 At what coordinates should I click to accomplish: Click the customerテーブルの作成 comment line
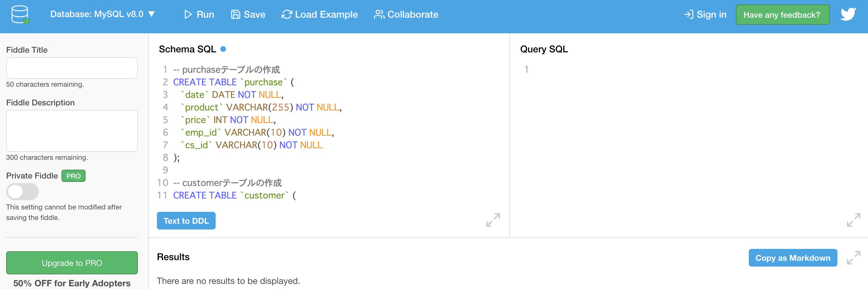[227, 183]
